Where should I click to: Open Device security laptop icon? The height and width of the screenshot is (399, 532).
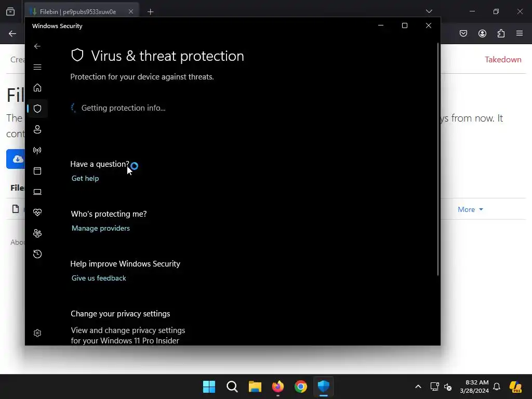coord(37,192)
